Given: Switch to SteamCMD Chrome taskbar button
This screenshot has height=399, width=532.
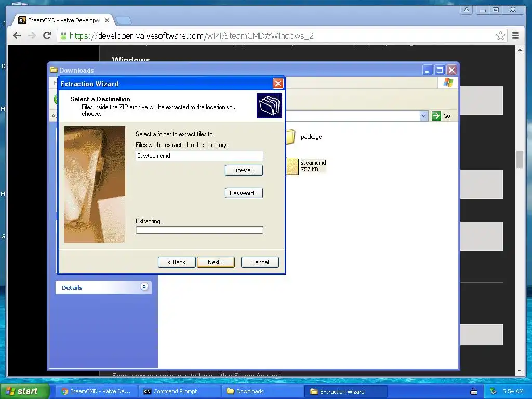Looking at the screenshot, I should pos(96,391).
